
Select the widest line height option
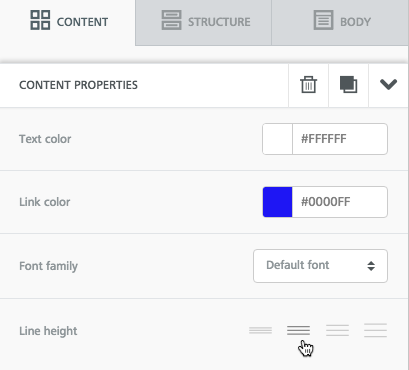pos(375,330)
